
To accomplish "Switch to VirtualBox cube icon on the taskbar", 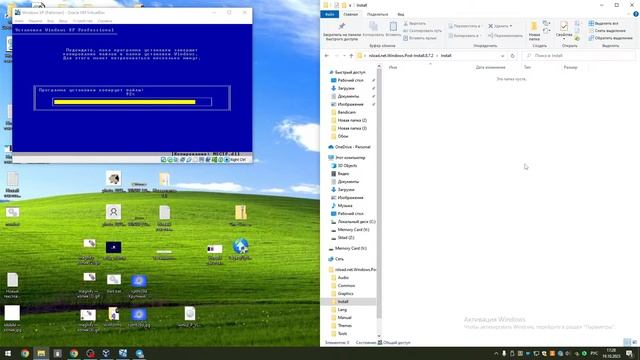I will point(106,353).
